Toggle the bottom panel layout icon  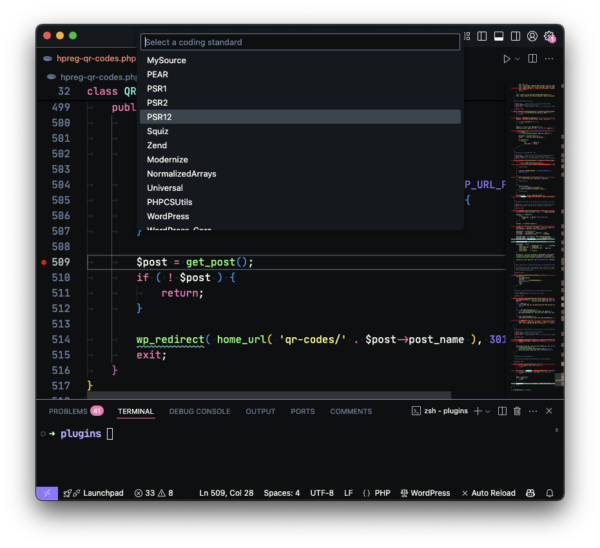[499, 36]
